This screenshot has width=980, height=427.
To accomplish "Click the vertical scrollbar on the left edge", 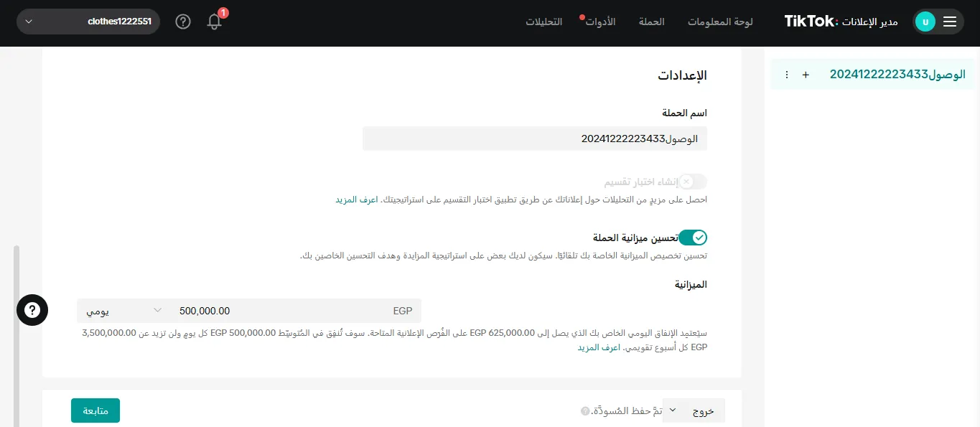I will pyautogui.click(x=16, y=309).
